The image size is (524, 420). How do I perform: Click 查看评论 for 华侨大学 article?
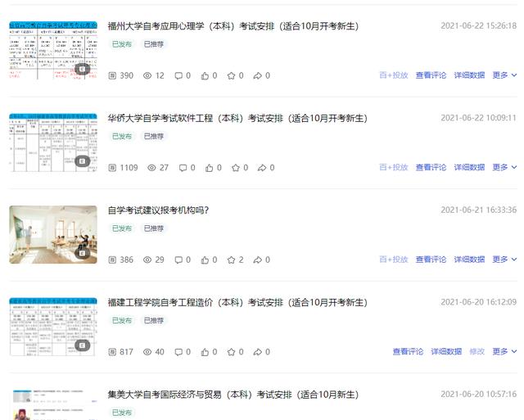coord(431,167)
